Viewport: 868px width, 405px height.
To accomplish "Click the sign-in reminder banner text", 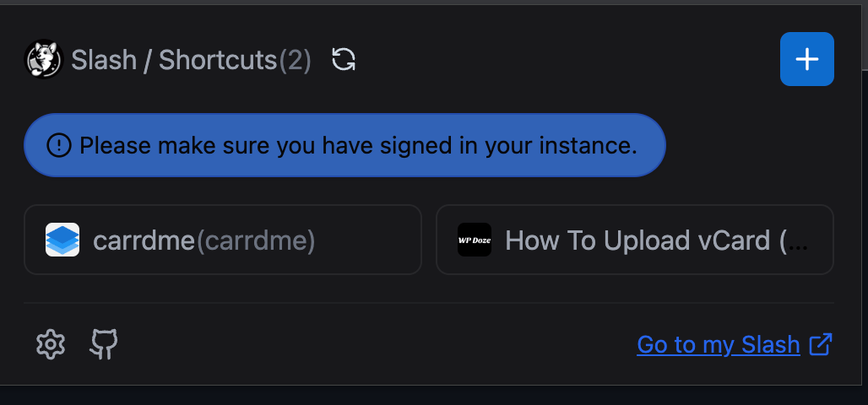I will [358, 145].
